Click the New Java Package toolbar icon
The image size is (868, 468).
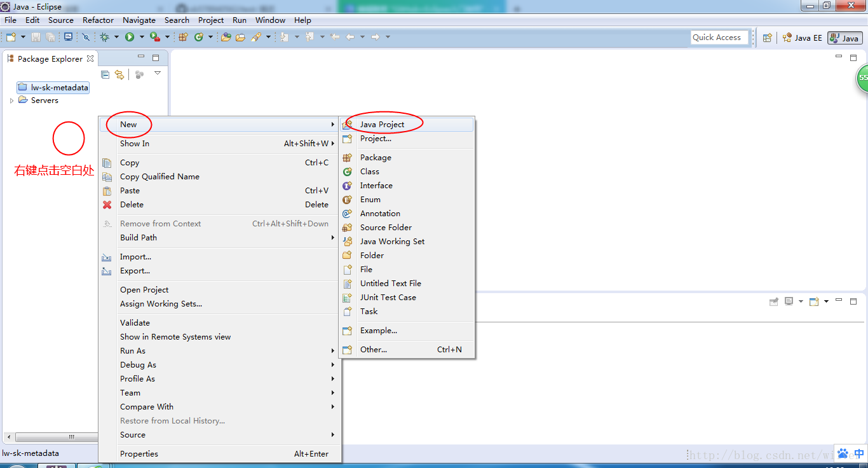(183, 37)
